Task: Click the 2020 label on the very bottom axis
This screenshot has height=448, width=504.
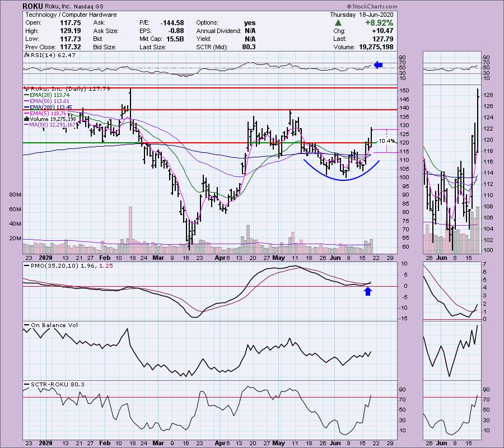Action: pos(45,443)
